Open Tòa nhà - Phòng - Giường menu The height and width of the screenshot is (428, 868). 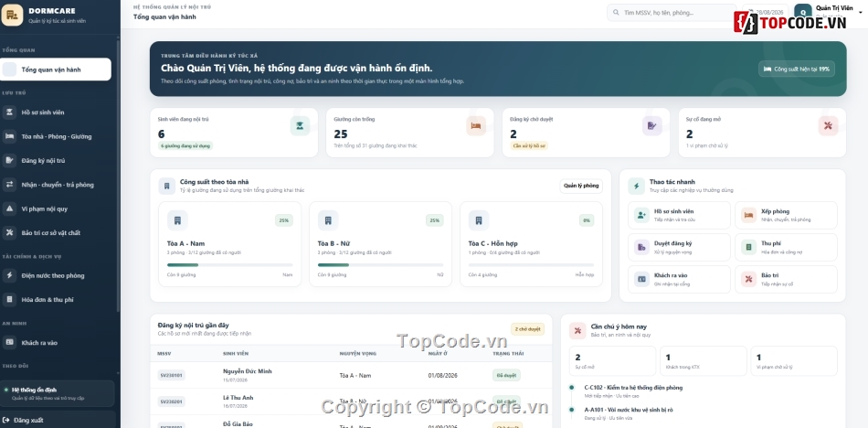[56, 136]
